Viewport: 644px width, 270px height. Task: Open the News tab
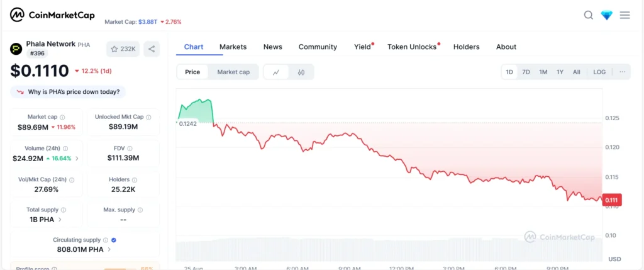tap(273, 47)
